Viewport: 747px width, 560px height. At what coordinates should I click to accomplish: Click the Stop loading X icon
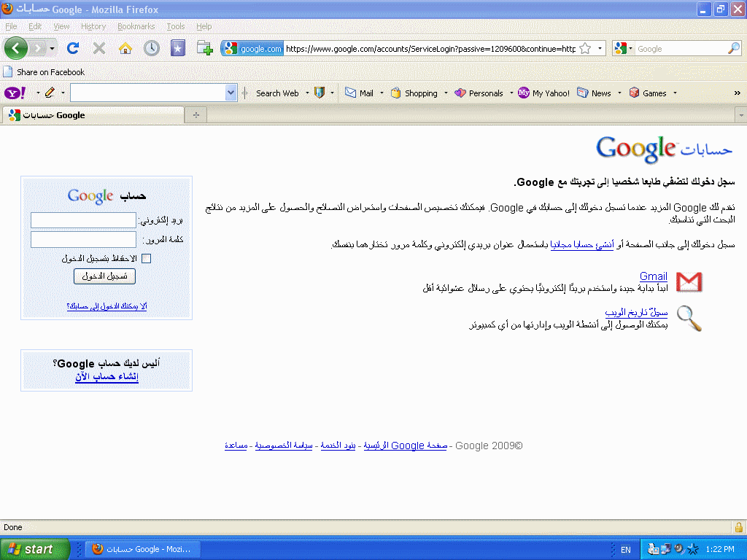point(99,48)
